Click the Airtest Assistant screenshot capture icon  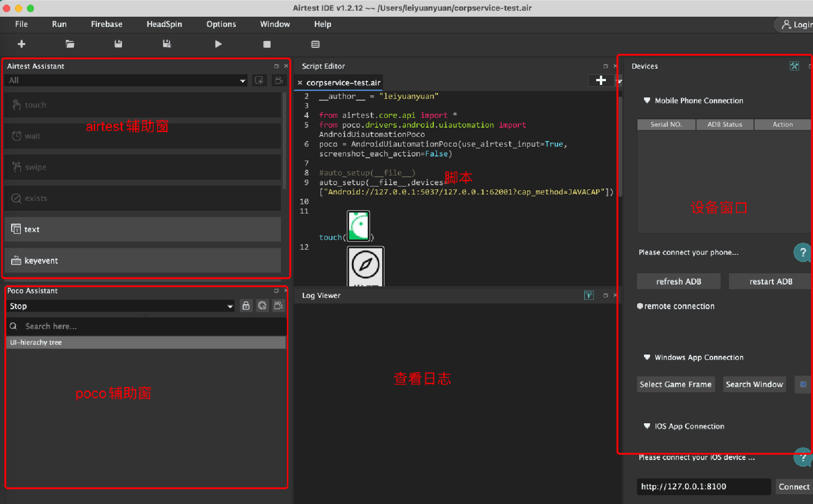tap(259, 80)
